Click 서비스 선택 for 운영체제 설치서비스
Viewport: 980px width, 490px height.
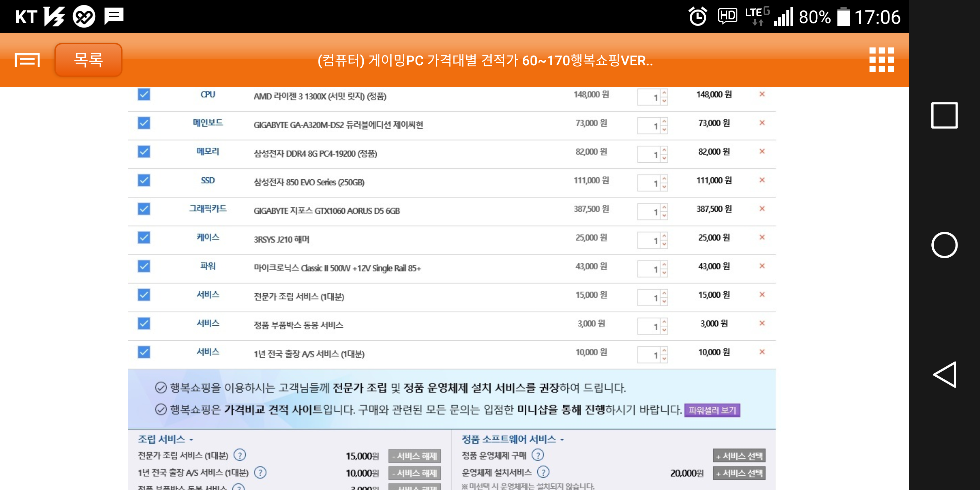[x=739, y=473]
